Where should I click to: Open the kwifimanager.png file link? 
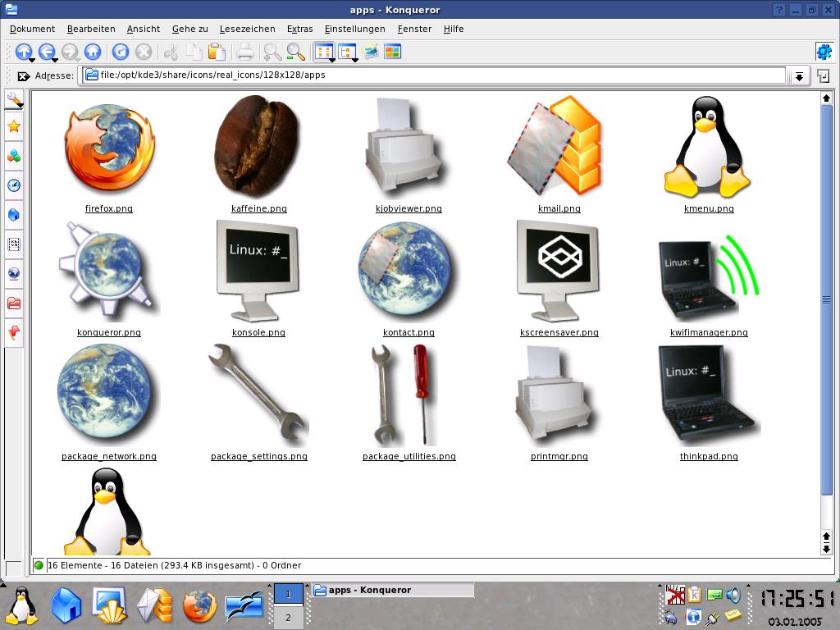[x=709, y=332]
